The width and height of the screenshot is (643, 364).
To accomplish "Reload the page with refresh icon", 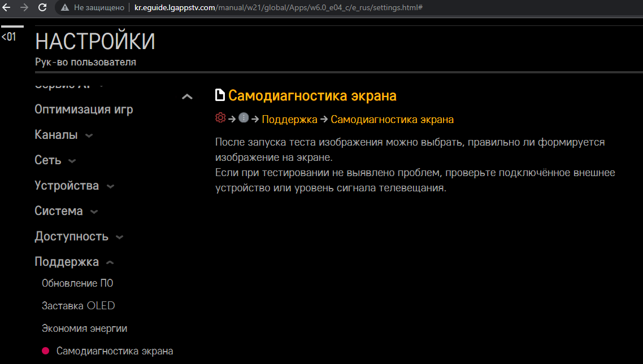I will click(x=42, y=8).
